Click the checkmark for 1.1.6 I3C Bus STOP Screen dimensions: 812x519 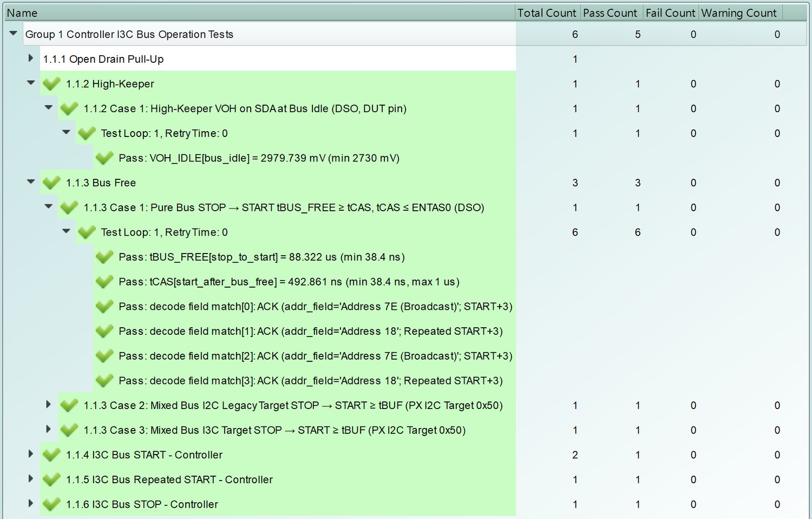(51, 504)
